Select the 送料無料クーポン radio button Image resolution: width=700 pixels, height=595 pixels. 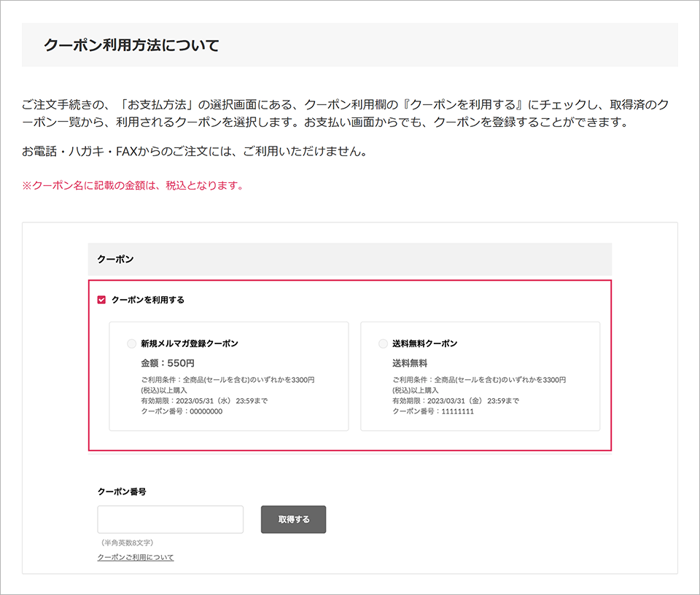[x=383, y=343]
